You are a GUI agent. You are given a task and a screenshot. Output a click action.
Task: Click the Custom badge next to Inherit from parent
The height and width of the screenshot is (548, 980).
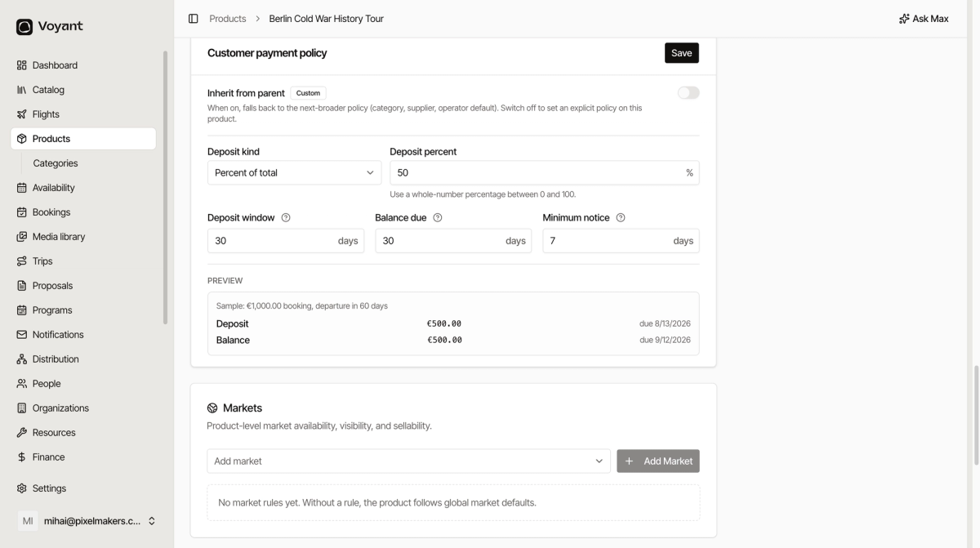(x=308, y=93)
